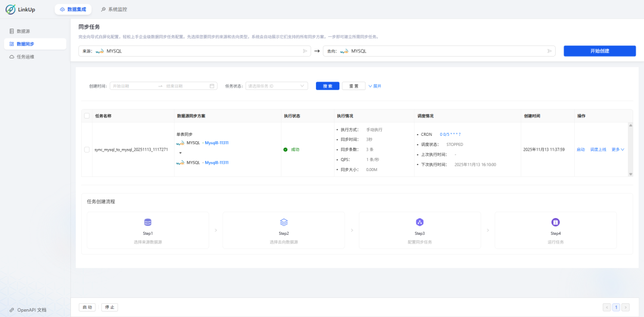Click the 数据同步 sidebar icon

[11, 44]
